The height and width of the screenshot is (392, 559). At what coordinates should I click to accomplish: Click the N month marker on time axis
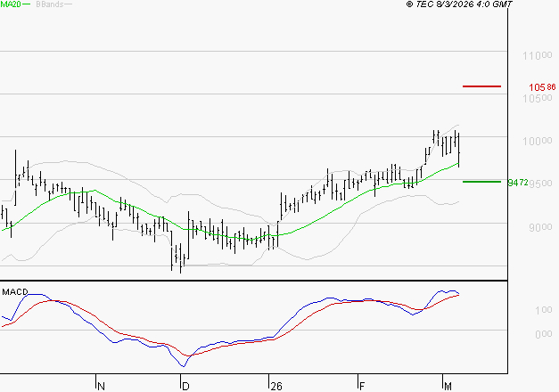tap(101, 387)
